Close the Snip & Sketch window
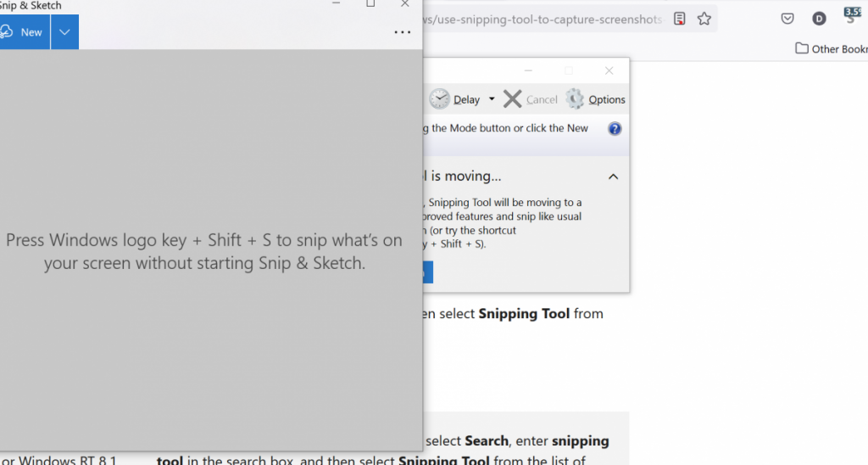The height and width of the screenshot is (465, 868). click(404, 3)
